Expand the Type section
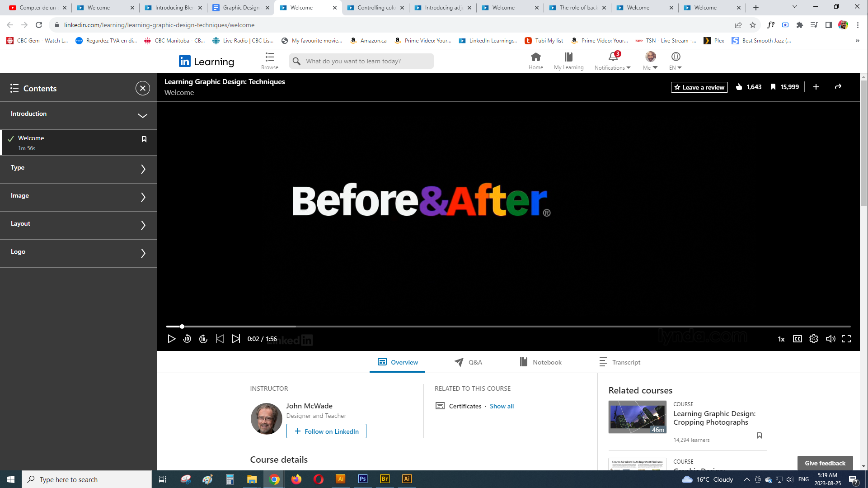 tap(143, 169)
